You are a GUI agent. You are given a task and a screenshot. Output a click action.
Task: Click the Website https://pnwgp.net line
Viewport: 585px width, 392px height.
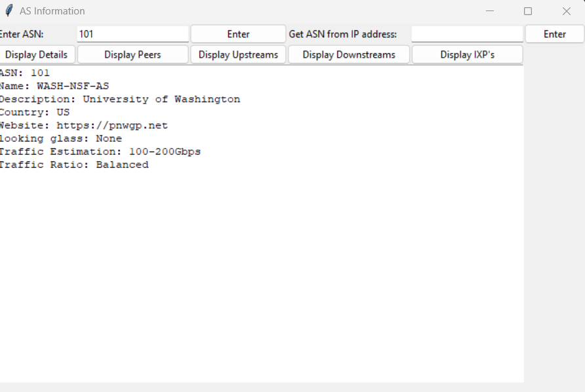click(x=83, y=125)
